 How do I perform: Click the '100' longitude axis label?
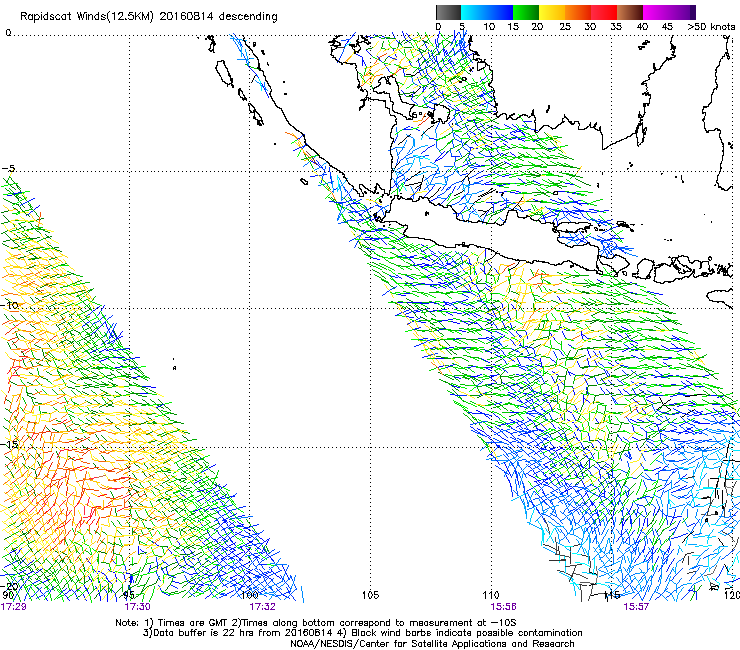(x=250, y=595)
